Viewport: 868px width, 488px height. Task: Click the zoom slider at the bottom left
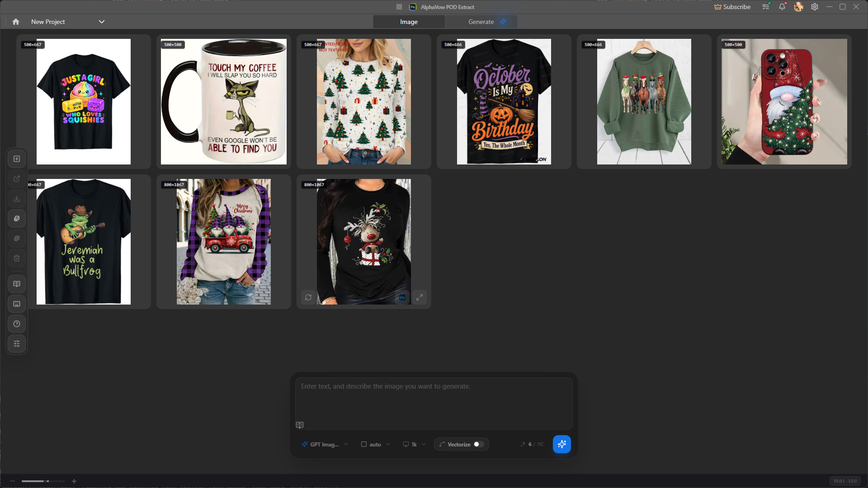coord(43,481)
